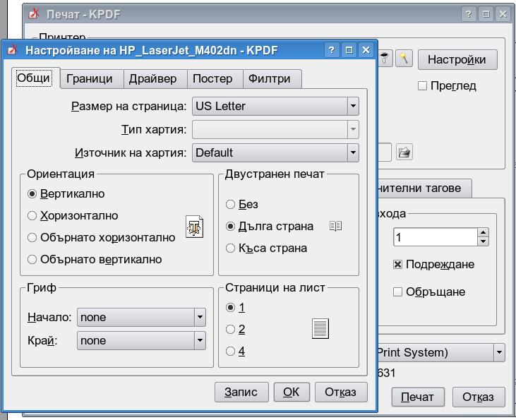Click the Настройки button
Image resolution: width=516 pixels, height=420 pixels.
coord(457,59)
